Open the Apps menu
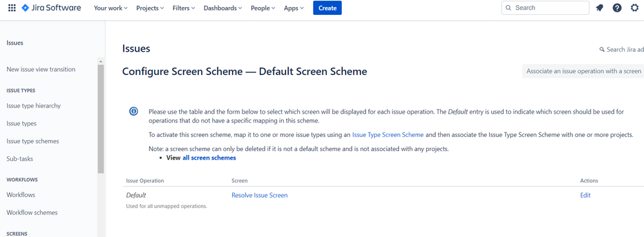This screenshot has width=644, height=237. point(294,8)
